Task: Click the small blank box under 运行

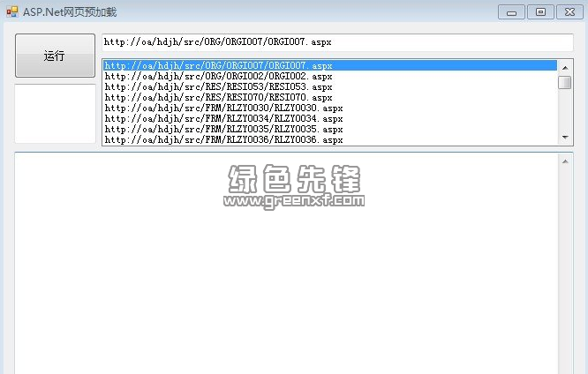Action: [x=55, y=114]
